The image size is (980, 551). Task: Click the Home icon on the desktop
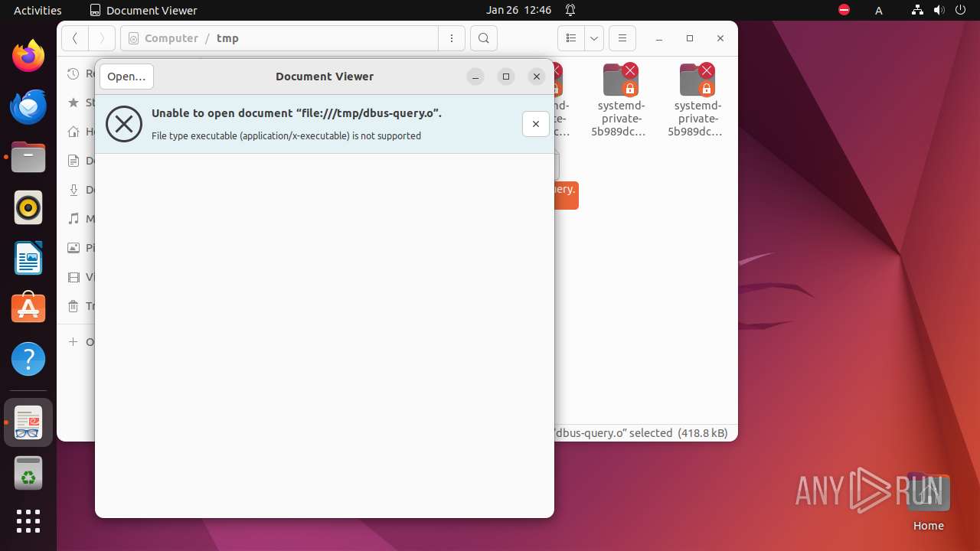pyautogui.click(x=928, y=503)
